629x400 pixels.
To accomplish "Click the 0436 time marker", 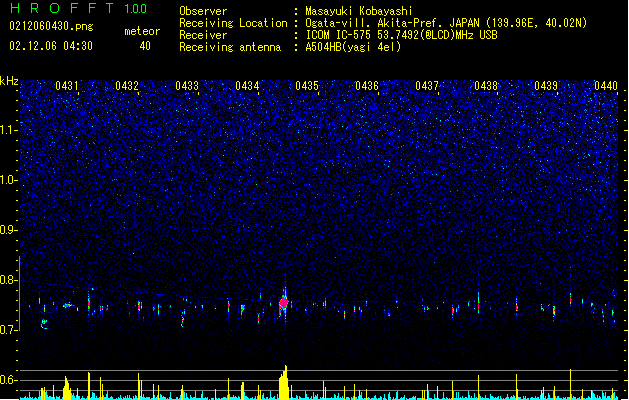I will (x=367, y=86).
